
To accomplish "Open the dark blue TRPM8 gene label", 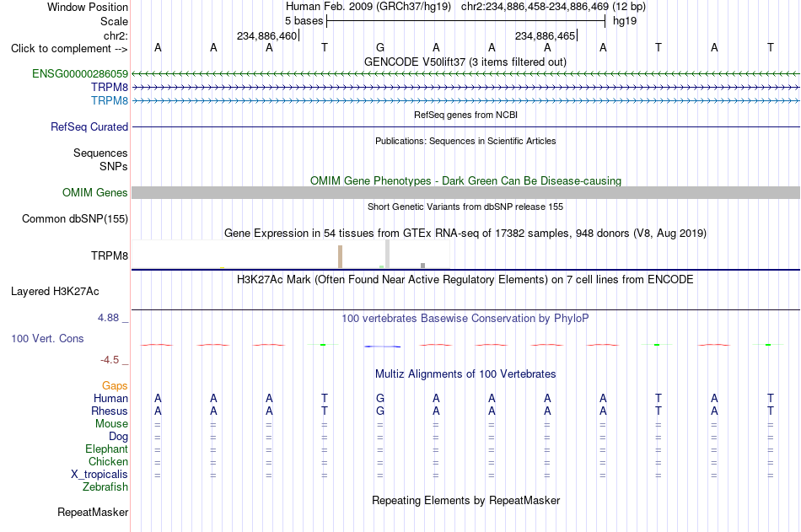I will (x=110, y=87).
